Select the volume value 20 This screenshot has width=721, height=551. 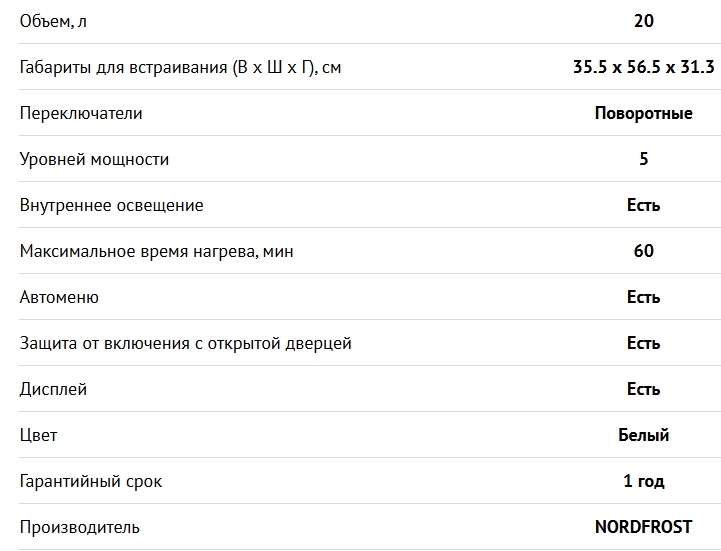(x=643, y=21)
